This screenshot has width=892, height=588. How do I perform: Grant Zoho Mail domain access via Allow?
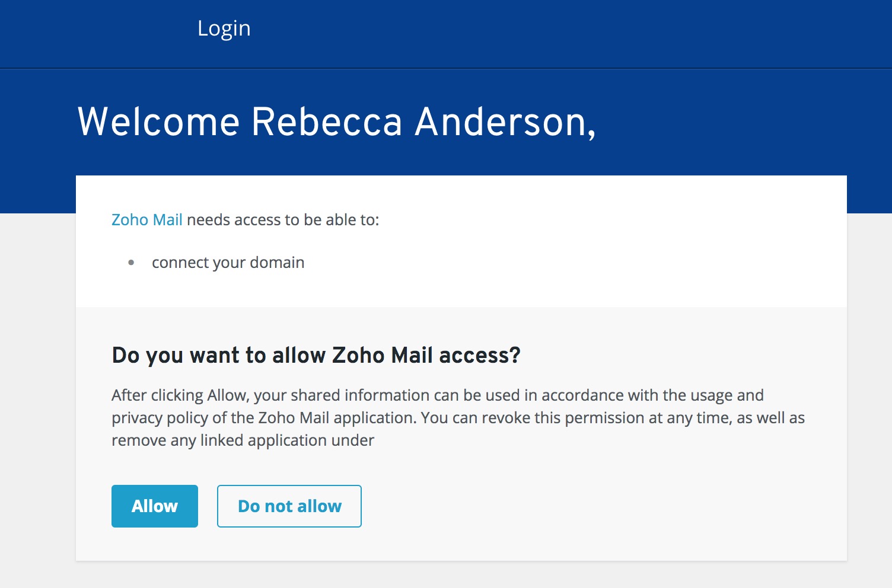click(154, 506)
